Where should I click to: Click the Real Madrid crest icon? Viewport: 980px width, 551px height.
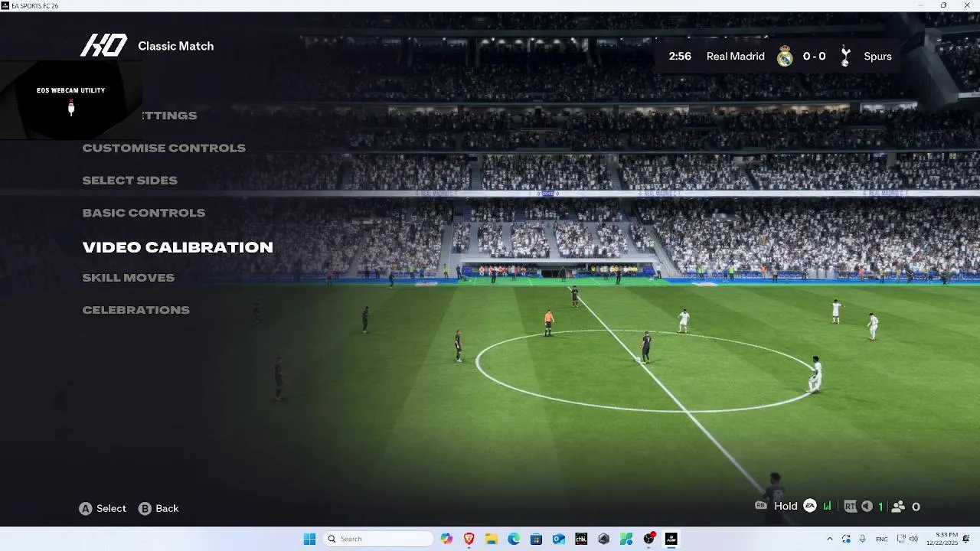785,56
